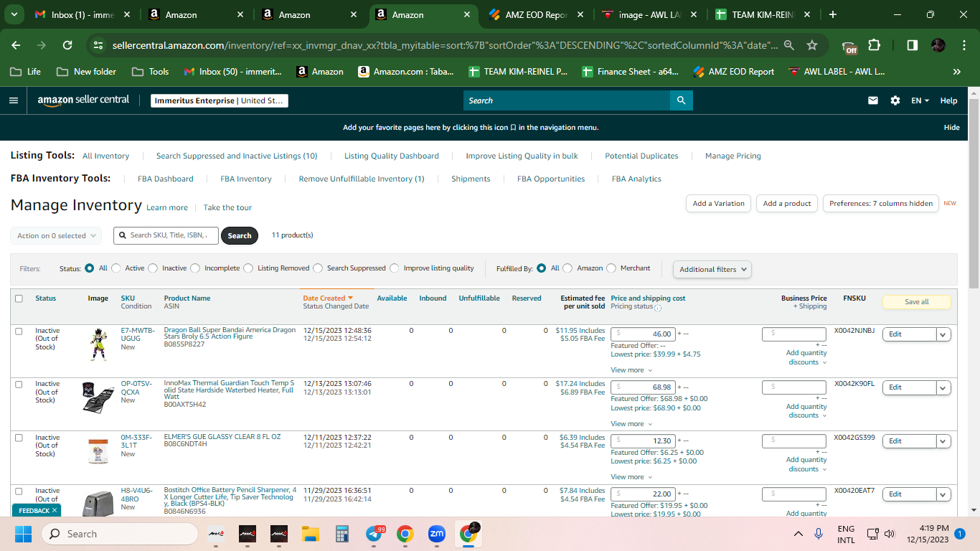
Task: Expand View more for Broly figure pricing
Action: [x=631, y=370]
